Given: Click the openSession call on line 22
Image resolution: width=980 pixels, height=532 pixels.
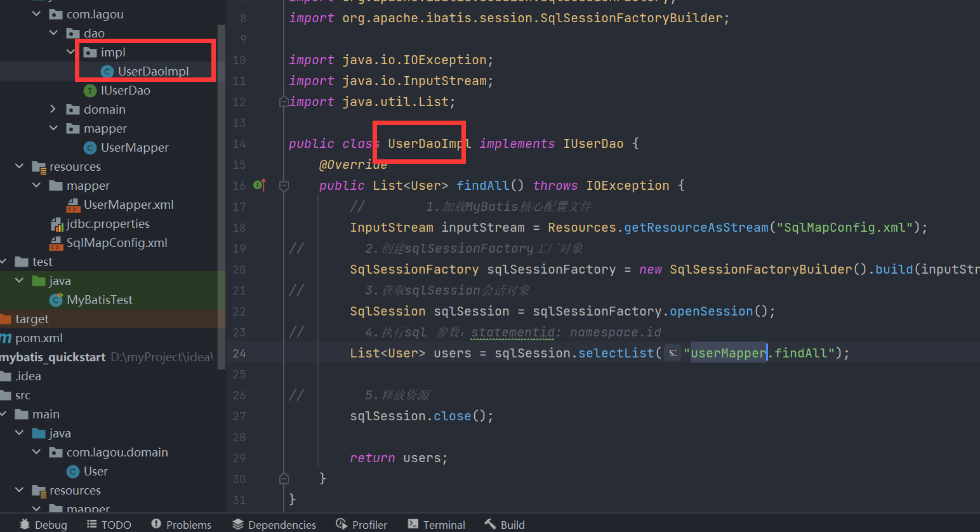Looking at the screenshot, I should pos(712,312).
